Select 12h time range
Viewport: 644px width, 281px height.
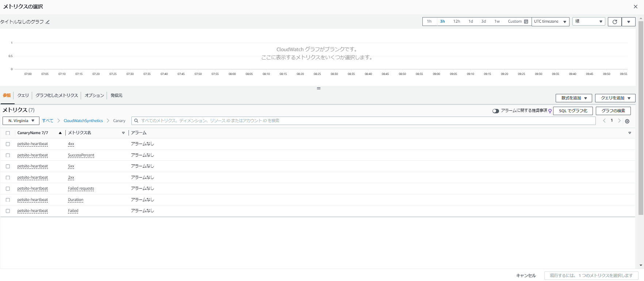click(457, 22)
